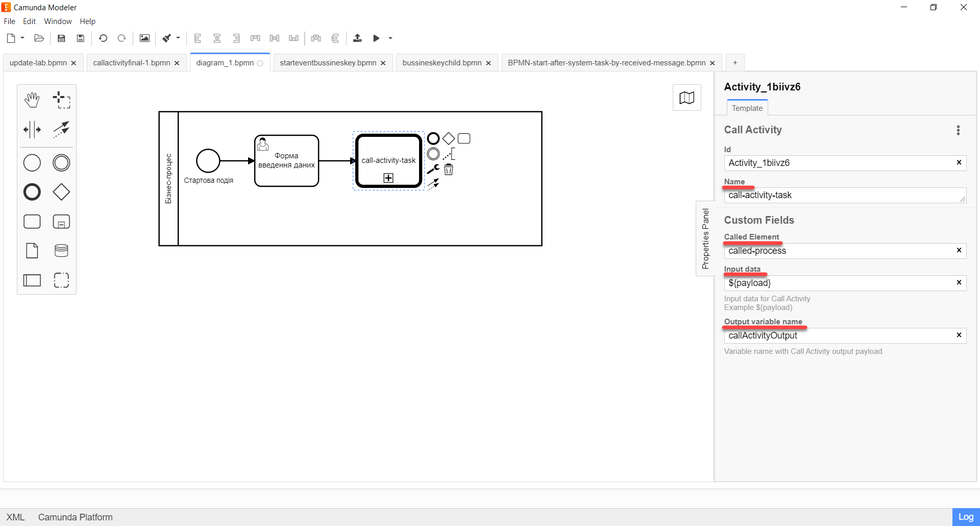Close BPMN-start-after-system-task tab

pyautogui.click(x=713, y=63)
